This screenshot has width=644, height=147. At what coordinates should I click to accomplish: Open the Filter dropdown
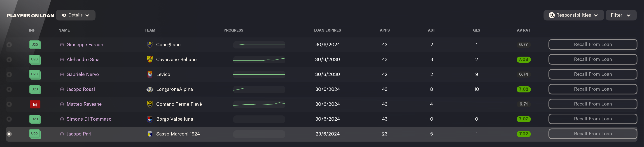click(x=621, y=15)
